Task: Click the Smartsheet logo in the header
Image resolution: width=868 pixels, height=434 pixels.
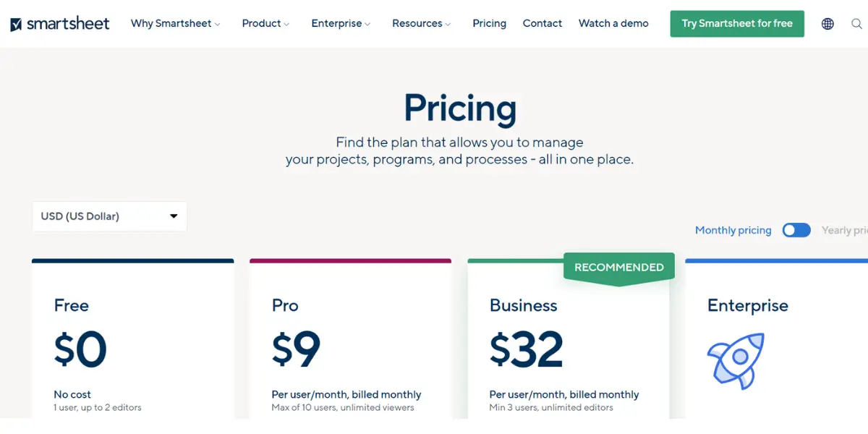Action: pos(60,24)
